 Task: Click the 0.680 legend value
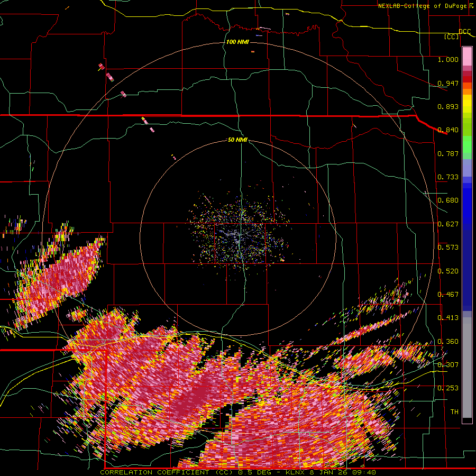pyautogui.click(x=448, y=200)
